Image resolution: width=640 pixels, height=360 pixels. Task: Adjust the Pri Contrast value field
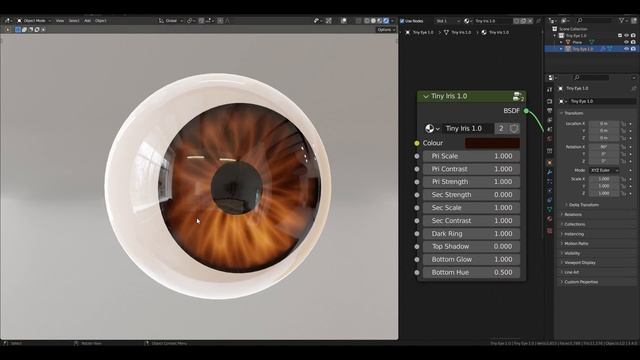click(x=471, y=169)
